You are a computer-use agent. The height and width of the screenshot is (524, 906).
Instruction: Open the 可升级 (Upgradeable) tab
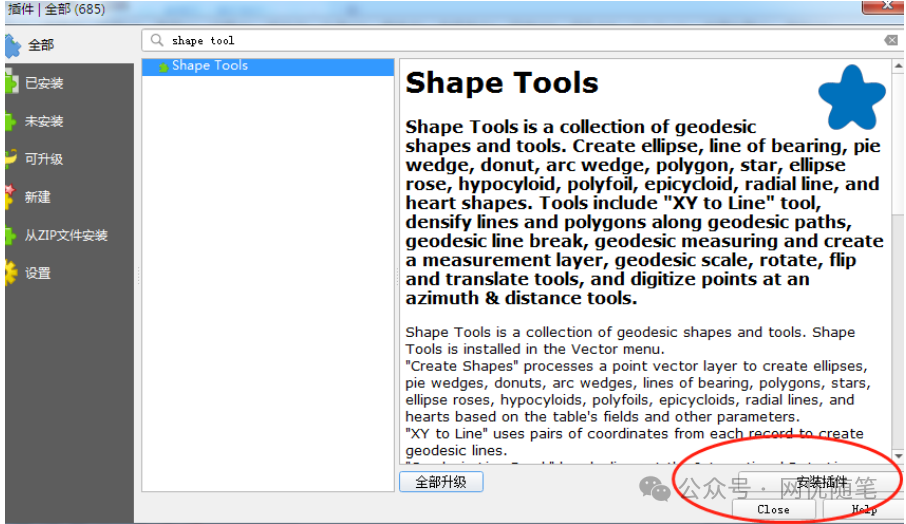click(68, 159)
